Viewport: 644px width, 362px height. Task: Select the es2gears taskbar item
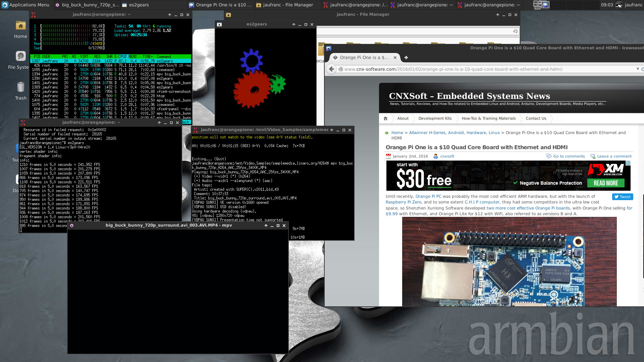(154, 5)
